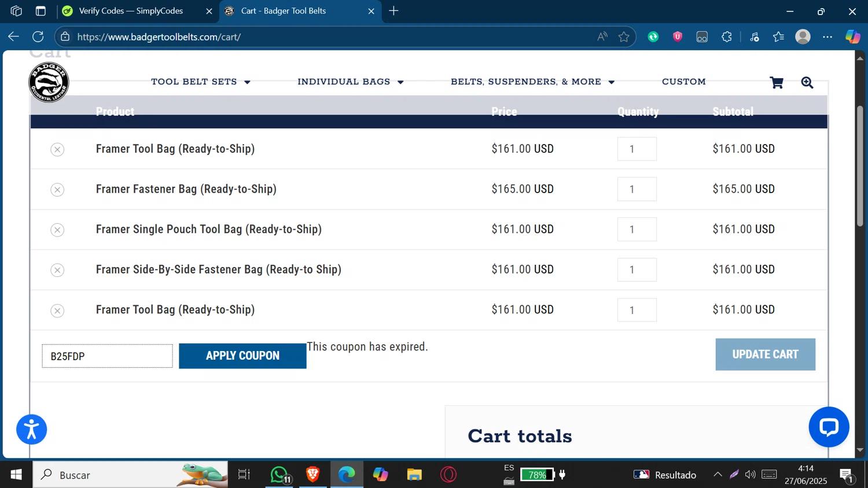Image resolution: width=868 pixels, height=488 pixels.
Task: Add this page to favorites star
Action: (x=624, y=36)
